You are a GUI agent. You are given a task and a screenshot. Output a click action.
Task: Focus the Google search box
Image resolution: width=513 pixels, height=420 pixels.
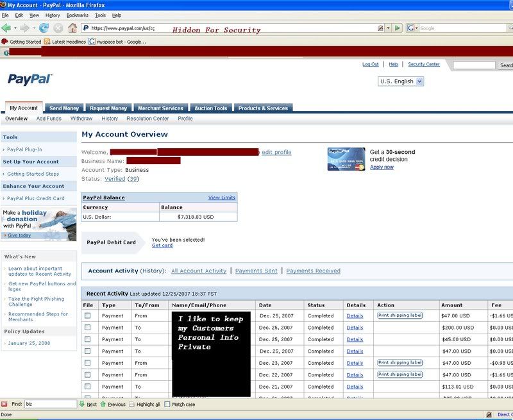[463, 28]
